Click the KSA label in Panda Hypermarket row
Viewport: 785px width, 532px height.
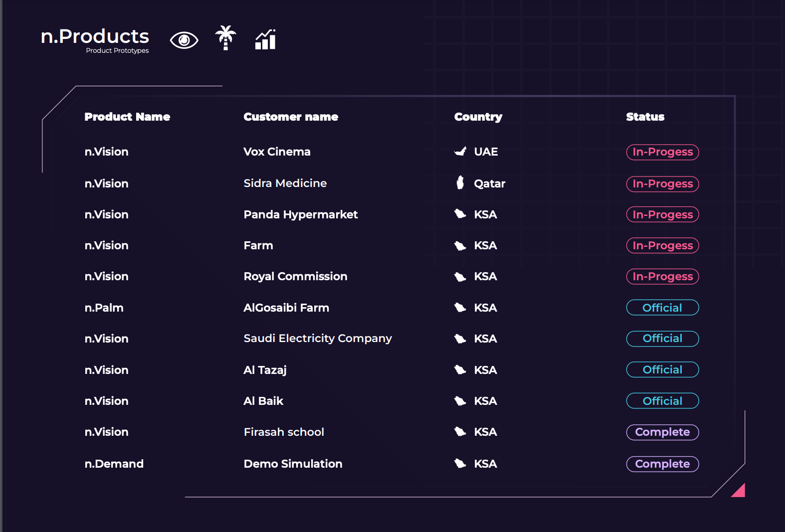(x=485, y=214)
